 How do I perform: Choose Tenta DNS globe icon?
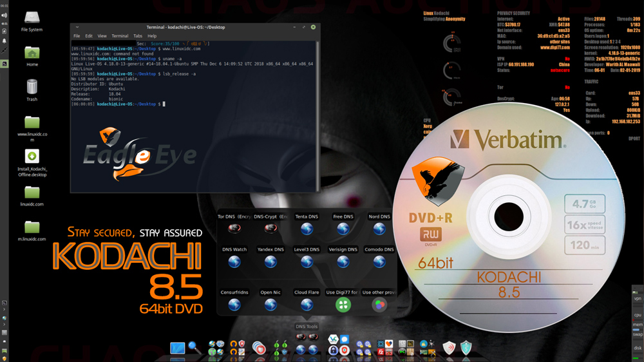[307, 229]
